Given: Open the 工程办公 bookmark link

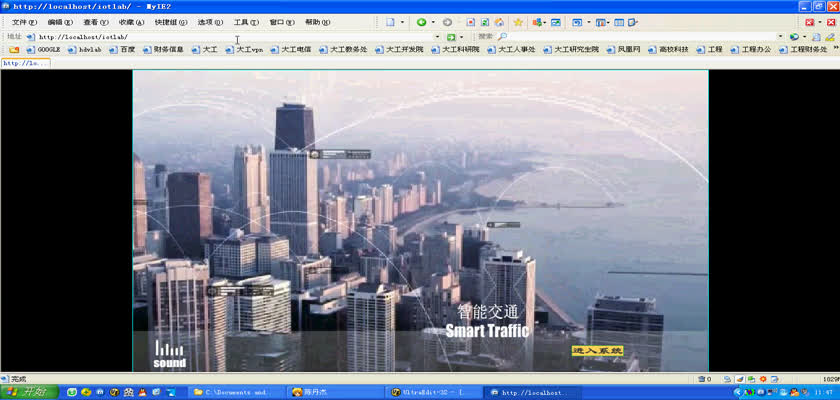Looking at the screenshot, I should tap(752, 49).
